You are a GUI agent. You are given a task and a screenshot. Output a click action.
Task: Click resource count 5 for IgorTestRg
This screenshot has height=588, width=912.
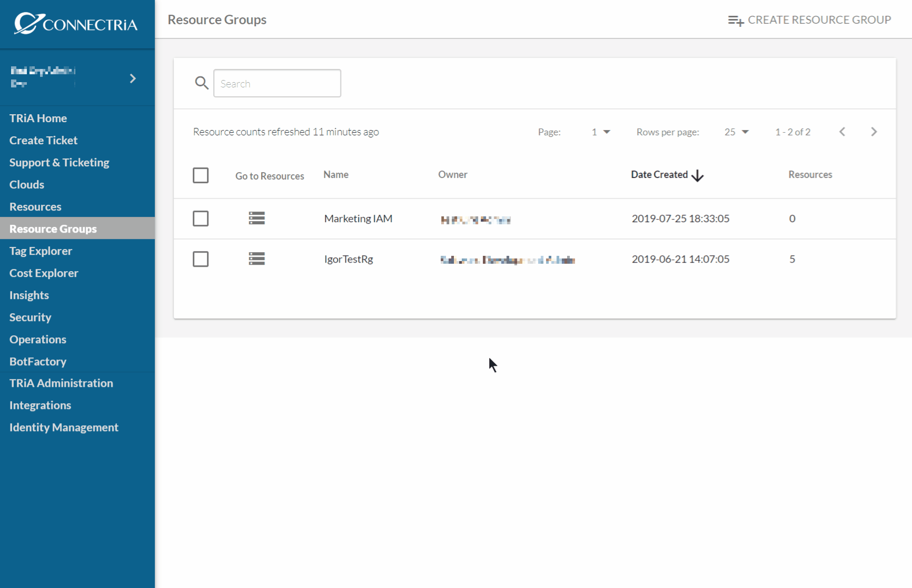792,259
